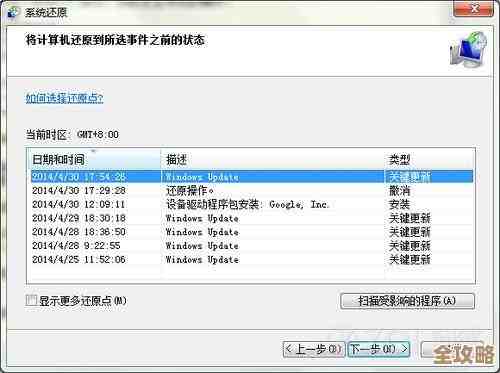The image size is (500, 373).
Task: Select restore point 2014/4/29 18:30:18
Action: click(x=252, y=218)
